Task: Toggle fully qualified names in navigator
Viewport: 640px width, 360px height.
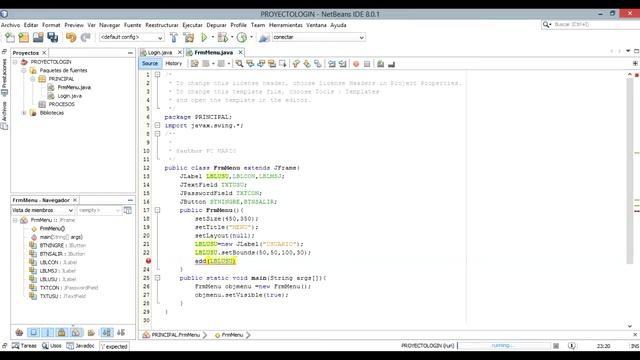Action: [x=91, y=332]
